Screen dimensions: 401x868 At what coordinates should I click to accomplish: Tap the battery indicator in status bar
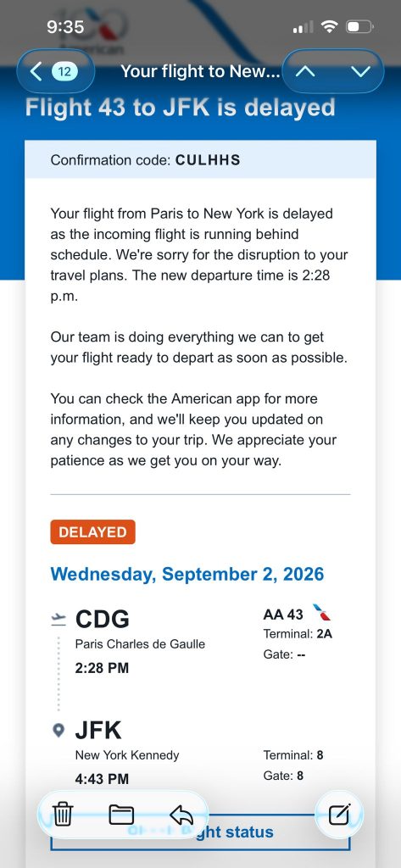click(360, 26)
